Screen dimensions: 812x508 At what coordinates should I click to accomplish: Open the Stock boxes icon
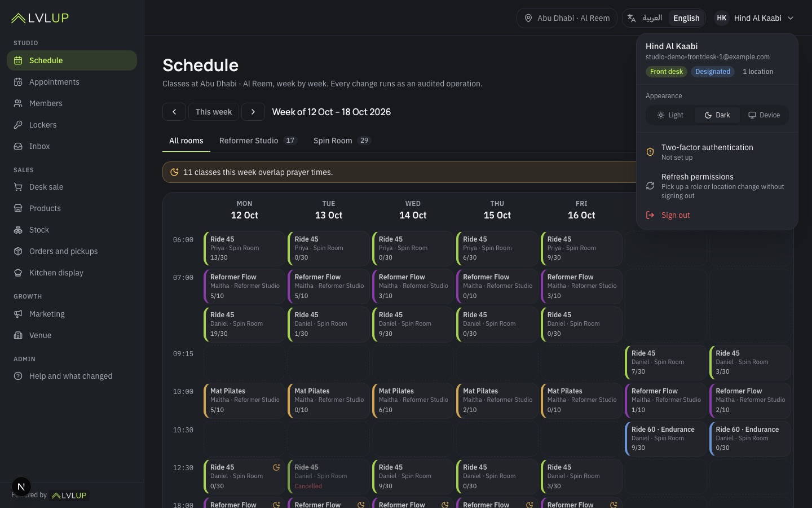18,230
